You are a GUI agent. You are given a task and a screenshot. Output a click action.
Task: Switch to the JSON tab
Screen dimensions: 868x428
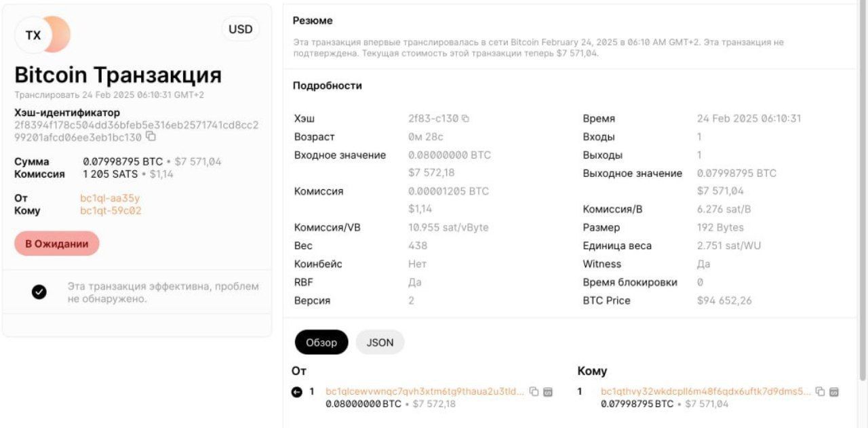[x=380, y=342]
